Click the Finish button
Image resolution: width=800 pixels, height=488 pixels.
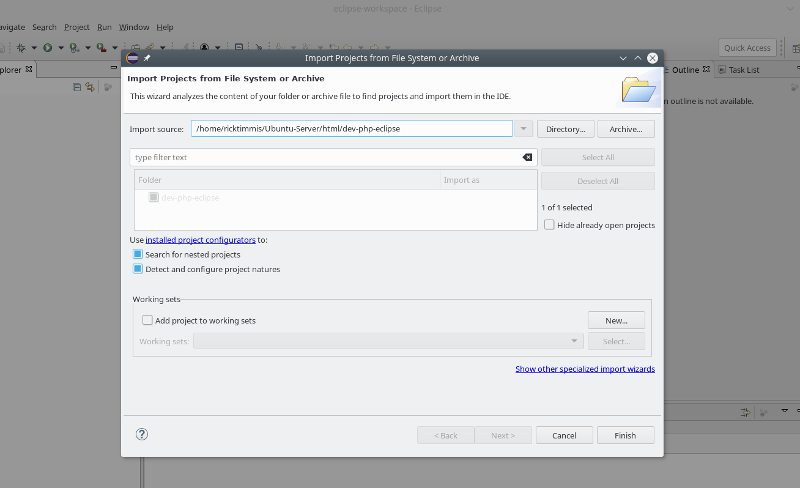click(x=626, y=435)
